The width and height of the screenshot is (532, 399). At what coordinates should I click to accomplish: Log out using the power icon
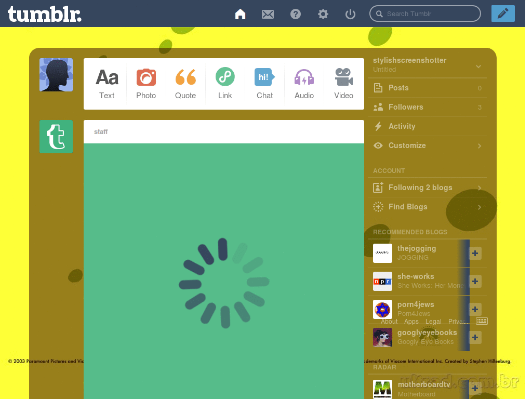pyautogui.click(x=350, y=14)
